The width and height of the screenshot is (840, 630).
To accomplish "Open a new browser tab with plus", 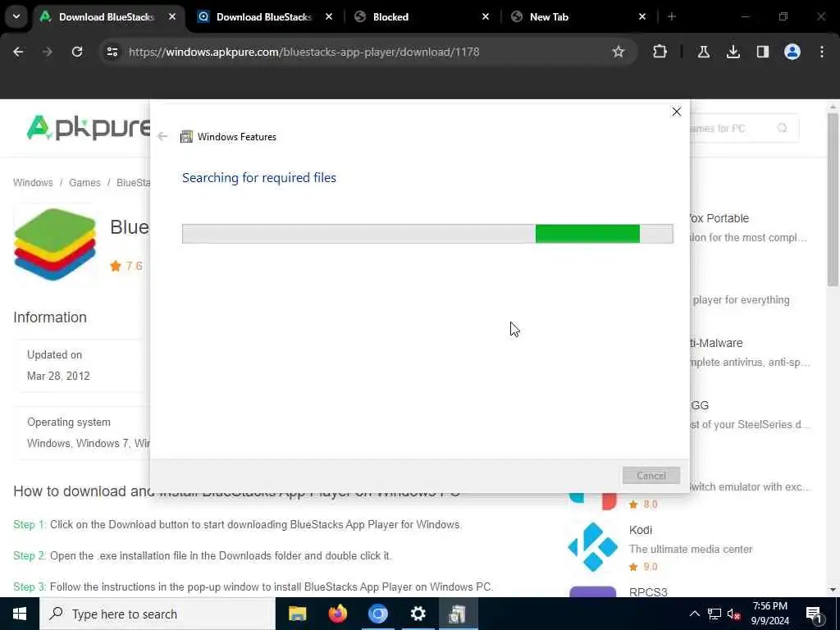I will pos(672,16).
